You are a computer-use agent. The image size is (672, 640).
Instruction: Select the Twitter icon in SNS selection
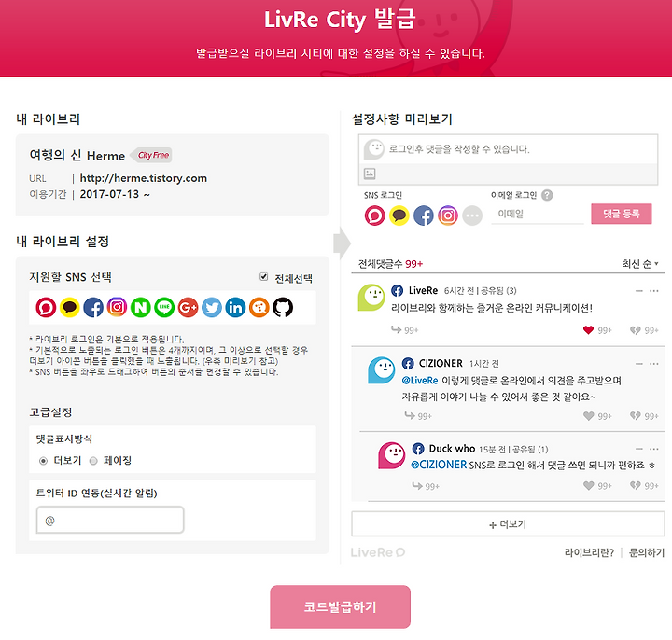[x=212, y=307]
